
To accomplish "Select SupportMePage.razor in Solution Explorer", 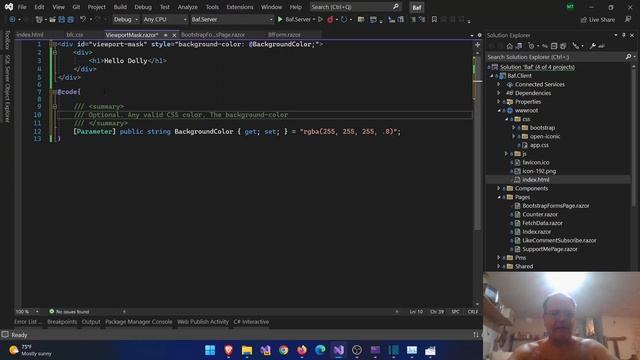I will point(550,249).
